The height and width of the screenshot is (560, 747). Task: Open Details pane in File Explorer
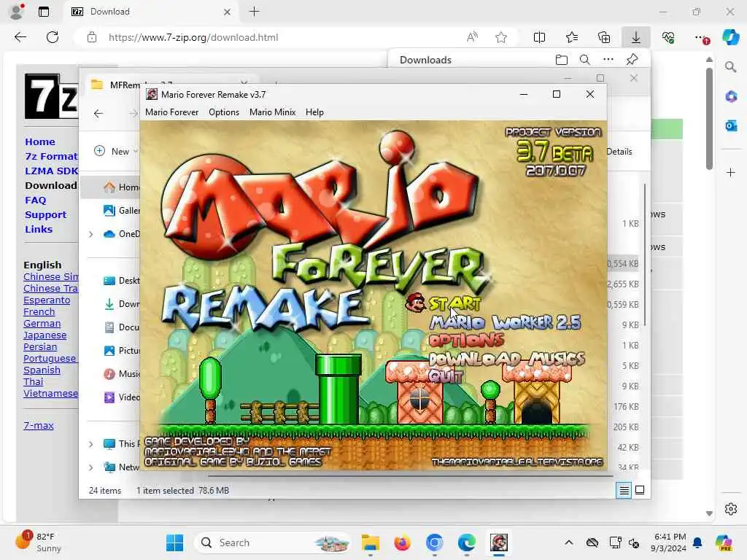tap(619, 152)
